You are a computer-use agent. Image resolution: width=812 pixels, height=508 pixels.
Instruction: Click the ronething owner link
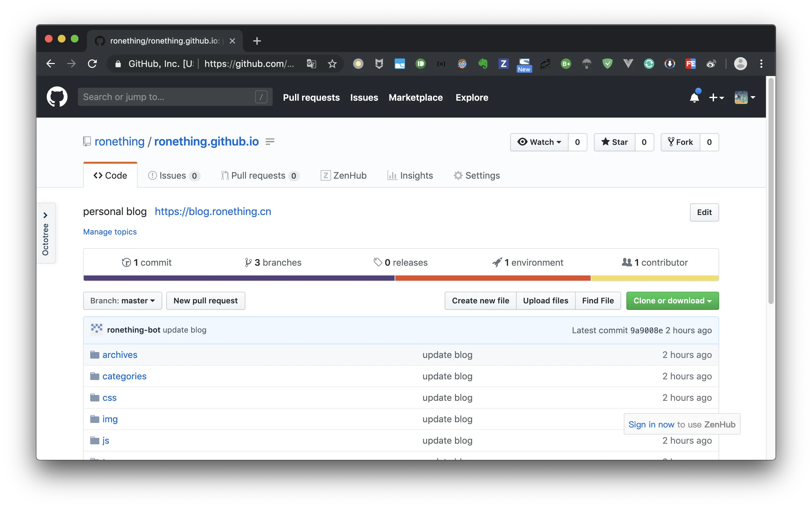pos(119,141)
